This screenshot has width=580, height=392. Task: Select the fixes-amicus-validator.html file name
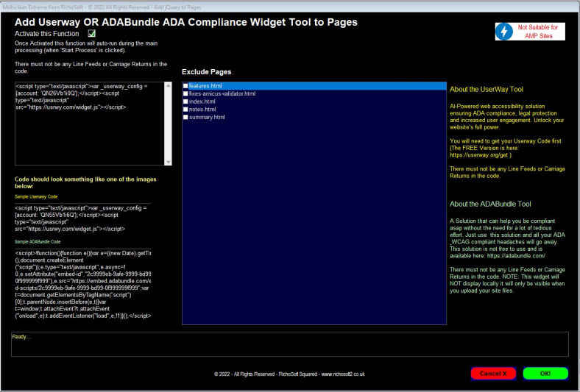222,94
